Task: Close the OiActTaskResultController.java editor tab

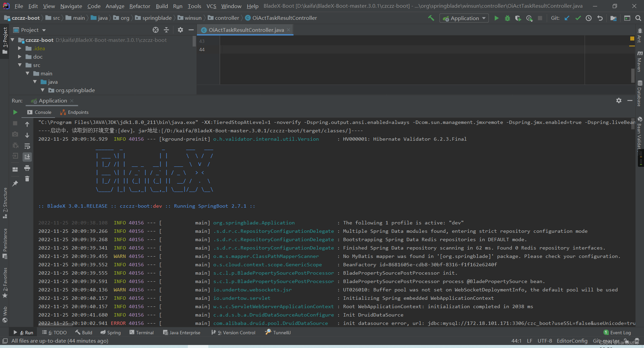Action: tap(288, 30)
